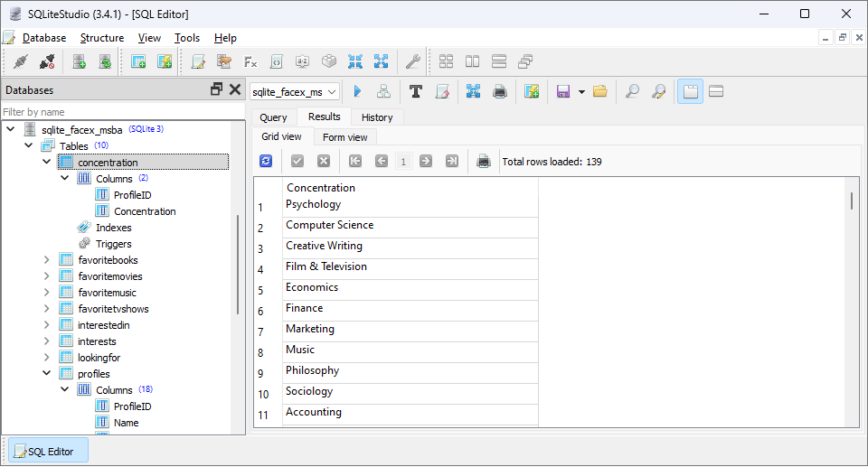Image resolution: width=868 pixels, height=467 pixels.
Task: Collapse the Tables (10) node
Action: [29, 145]
